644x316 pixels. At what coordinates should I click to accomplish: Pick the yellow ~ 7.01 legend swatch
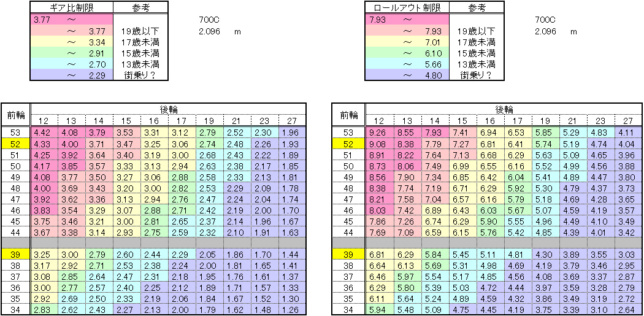coord(407,42)
